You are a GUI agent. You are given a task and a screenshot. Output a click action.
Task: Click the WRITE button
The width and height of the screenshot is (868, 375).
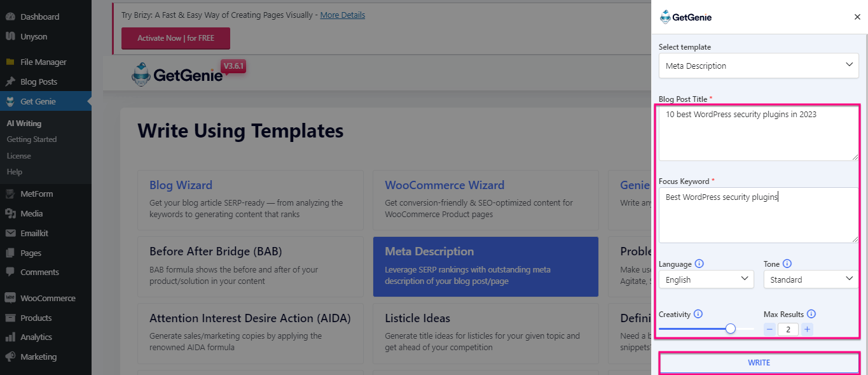759,362
